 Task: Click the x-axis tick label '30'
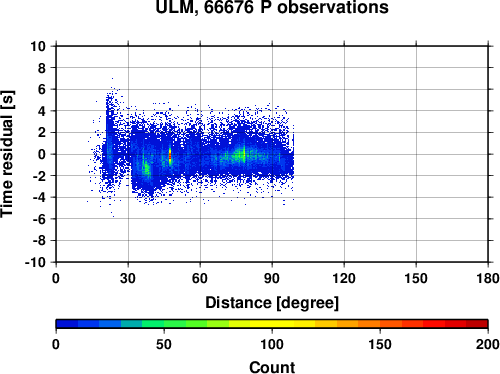(128, 278)
